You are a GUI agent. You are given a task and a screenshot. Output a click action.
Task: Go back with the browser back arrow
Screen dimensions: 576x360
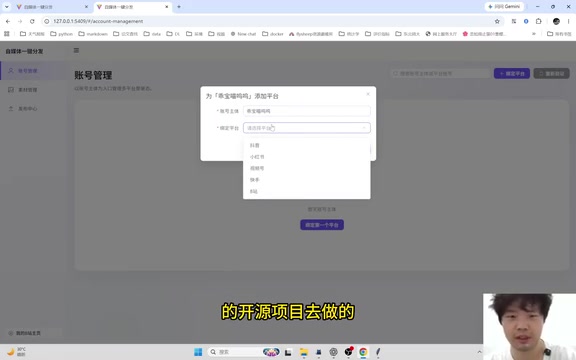[x=8, y=21]
